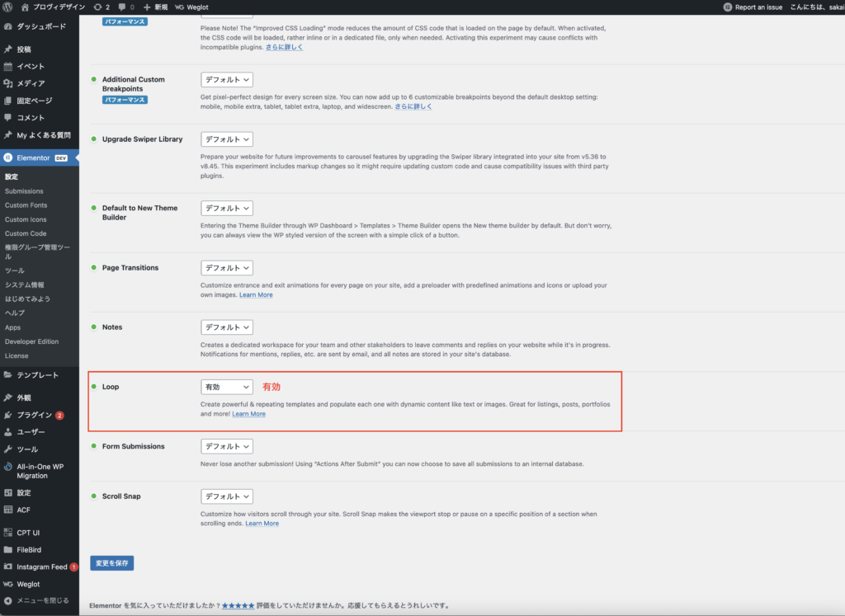Open the ダッシュボード dashboard menu
The image size is (845, 616).
click(41, 26)
